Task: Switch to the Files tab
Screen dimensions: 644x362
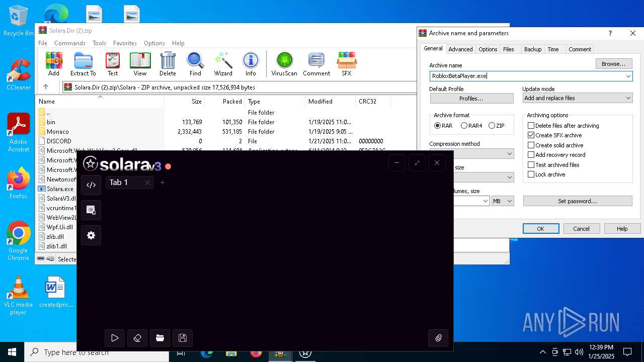Action: click(509, 49)
